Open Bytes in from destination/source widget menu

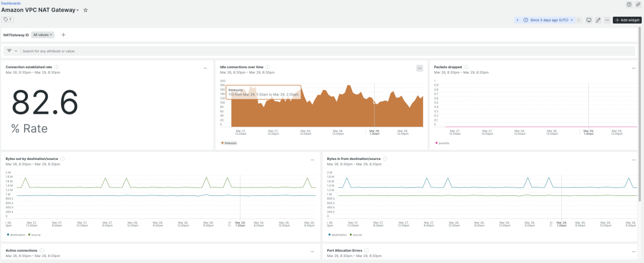634,160
